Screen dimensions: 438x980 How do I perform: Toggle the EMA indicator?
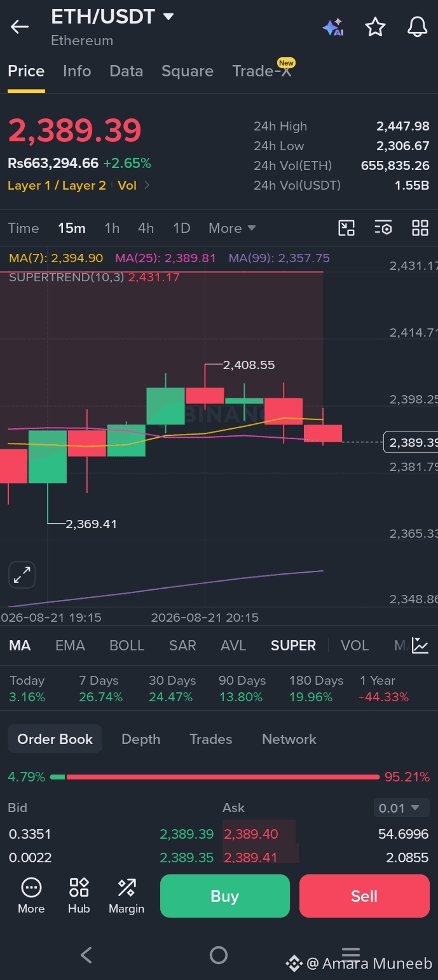[x=70, y=645]
